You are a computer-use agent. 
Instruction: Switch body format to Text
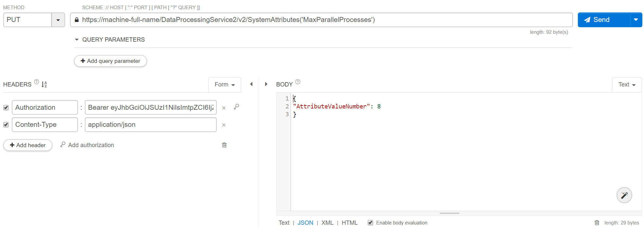[284, 223]
